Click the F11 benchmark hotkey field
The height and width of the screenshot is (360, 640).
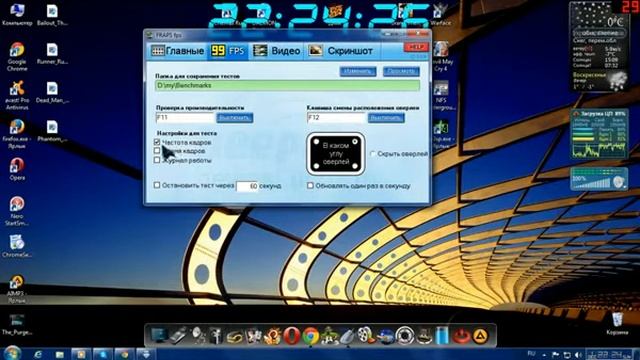pos(185,118)
